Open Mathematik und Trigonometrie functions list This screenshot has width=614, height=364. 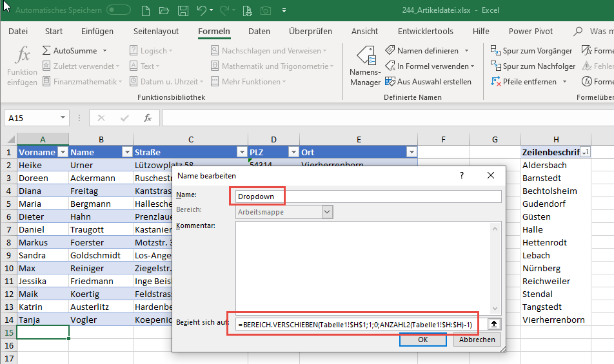pos(272,66)
